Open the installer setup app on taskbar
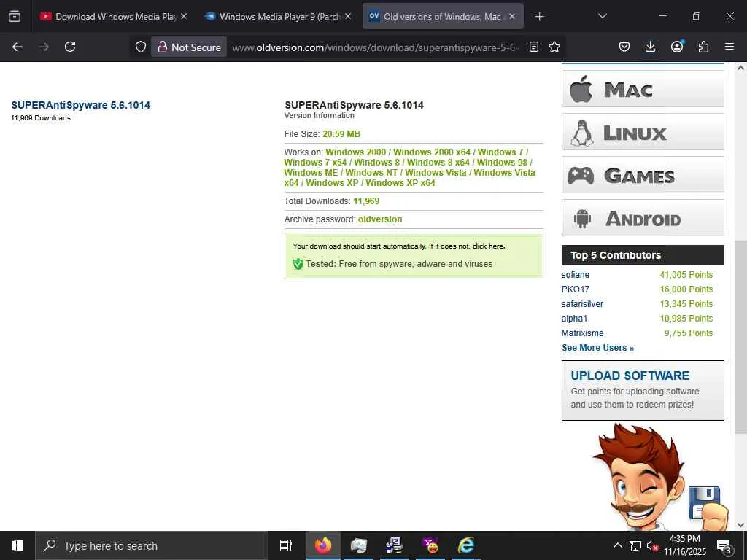Image resolution: width=747 pixels, height=560 pixels. [394, 545]
